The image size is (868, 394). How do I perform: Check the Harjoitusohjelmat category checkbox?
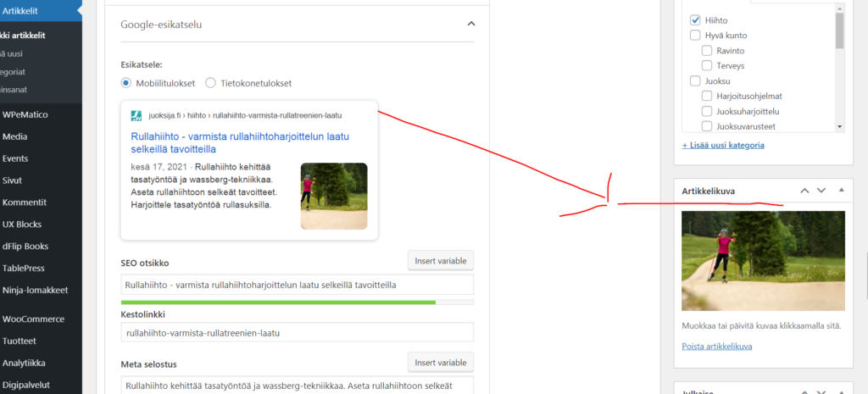click(x=707, y=96)
